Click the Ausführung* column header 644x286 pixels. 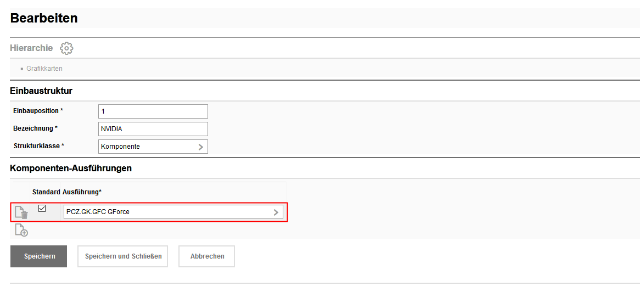82,192
